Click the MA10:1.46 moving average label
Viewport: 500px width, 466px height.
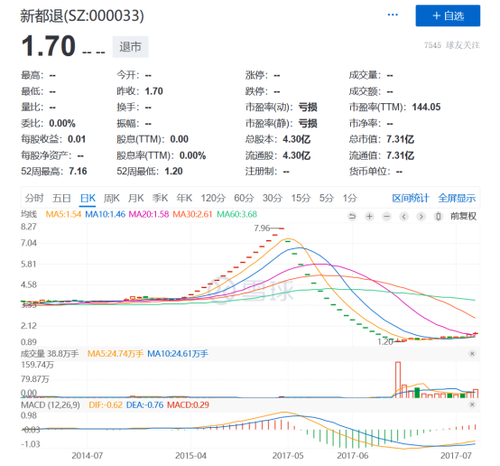(x=105, y=214)
